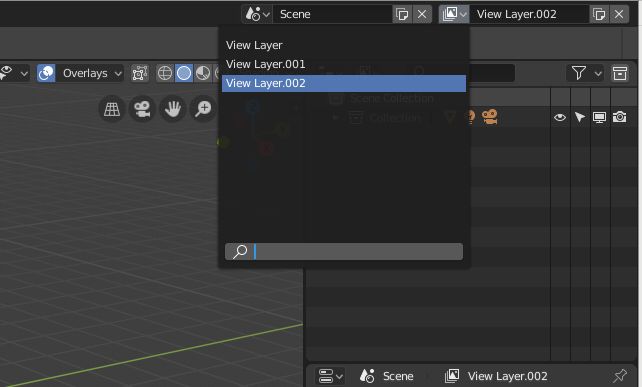The width and height of the screenshot is (642, 387).
Task: Click View Layer.002 breadcrumb in properties
Action: [496, 376]
